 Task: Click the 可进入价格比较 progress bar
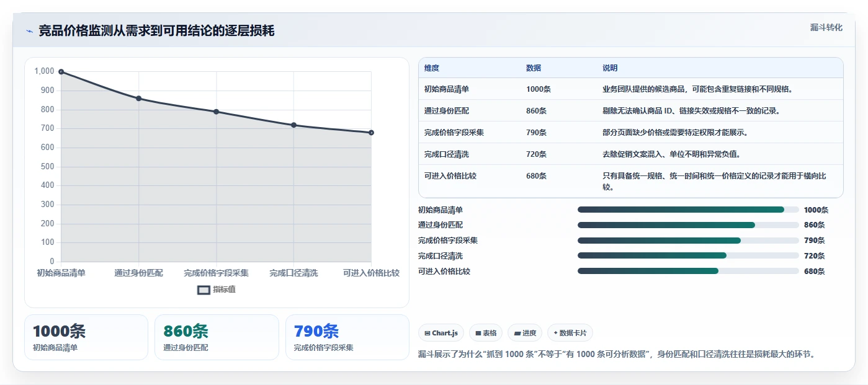click(x=688, y=271)
